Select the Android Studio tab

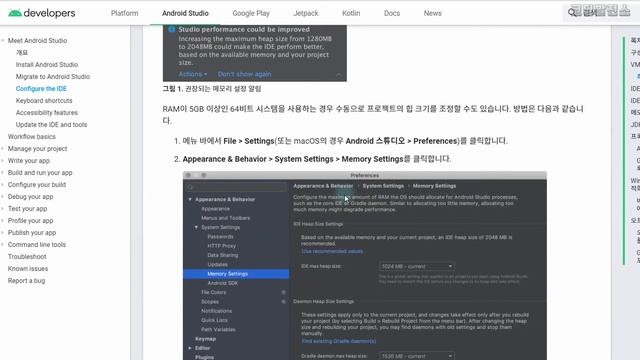[185, 13]
